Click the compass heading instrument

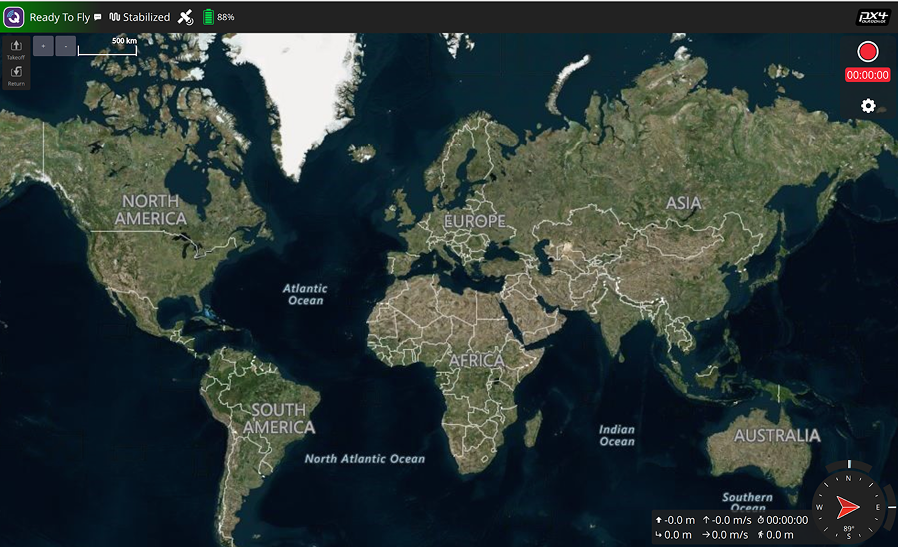tap(848, 505)
